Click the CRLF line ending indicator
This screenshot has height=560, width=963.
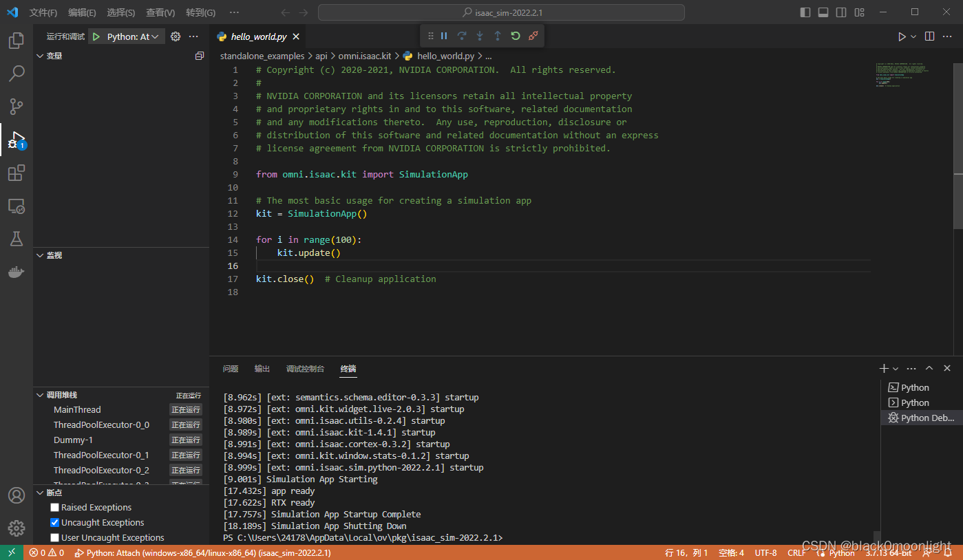pos(796,552)
